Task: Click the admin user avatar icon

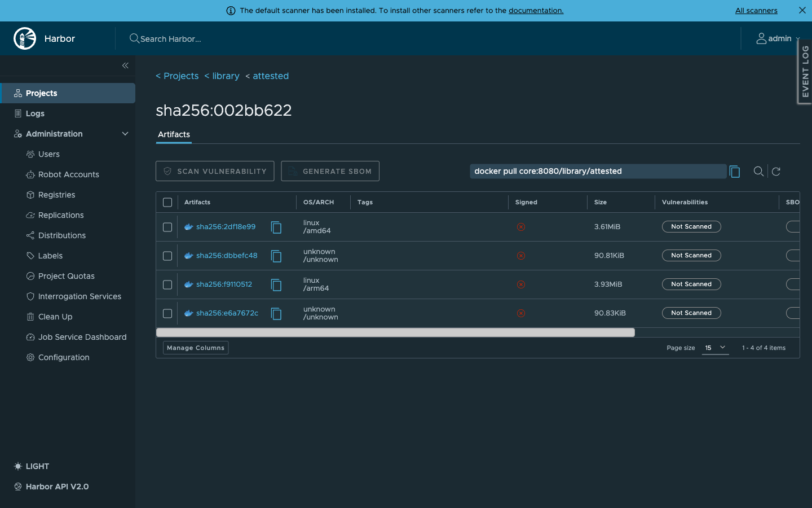Action: click(x=761, y=38)
